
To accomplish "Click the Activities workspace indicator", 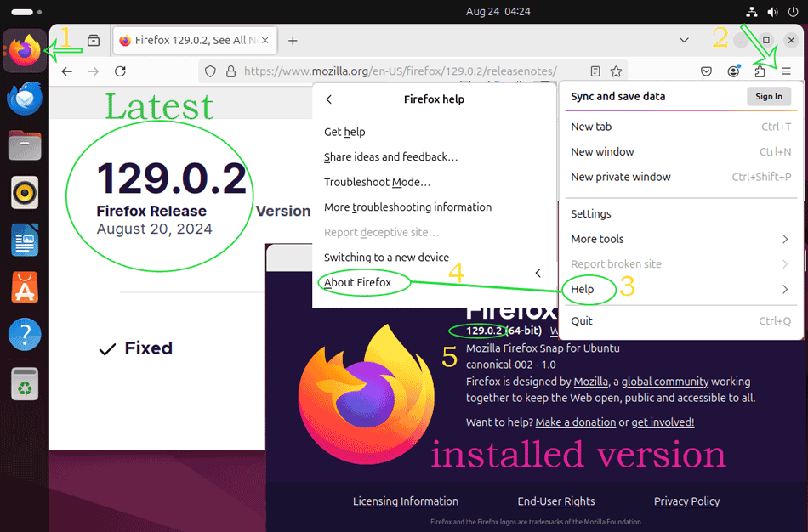I will point(26,11).
